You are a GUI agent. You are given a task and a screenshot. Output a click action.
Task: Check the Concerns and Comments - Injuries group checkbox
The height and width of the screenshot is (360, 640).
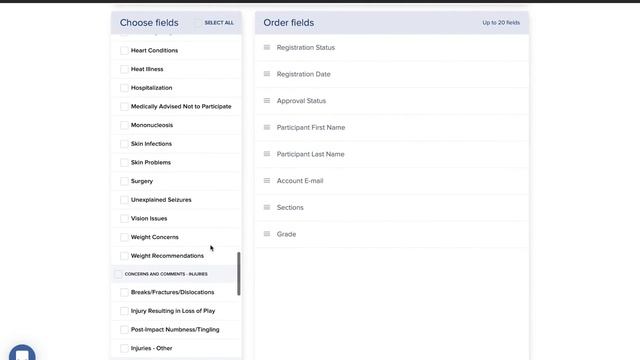click(x=118, y=274)
